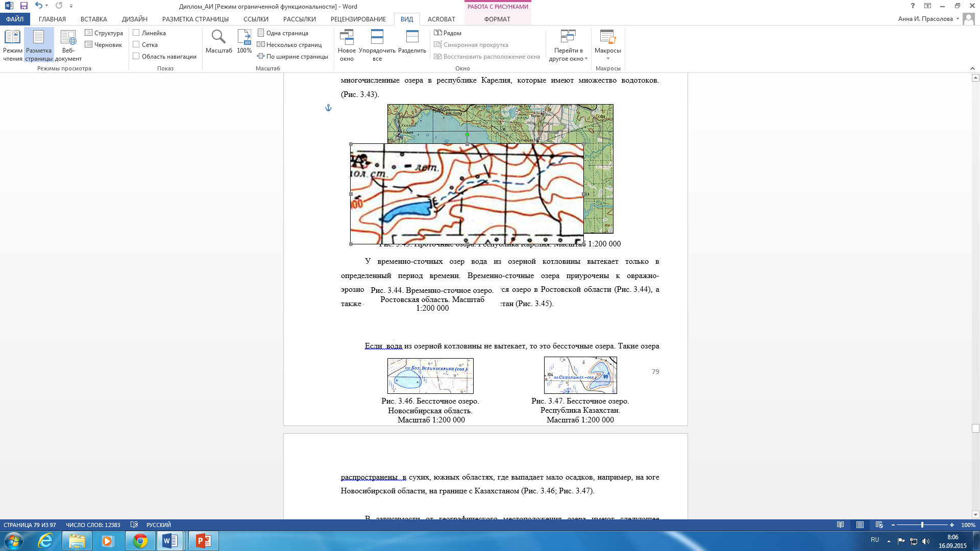Switch to the ГЛАВНАЯ tab

point(53,19)
